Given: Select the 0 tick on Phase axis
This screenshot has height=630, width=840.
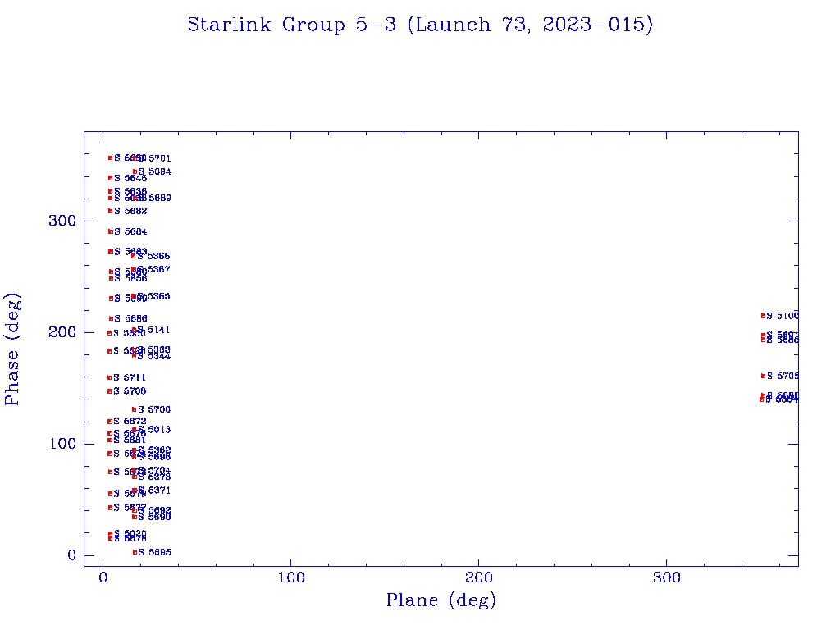Looking at the screenshot, I should [72, 555].
